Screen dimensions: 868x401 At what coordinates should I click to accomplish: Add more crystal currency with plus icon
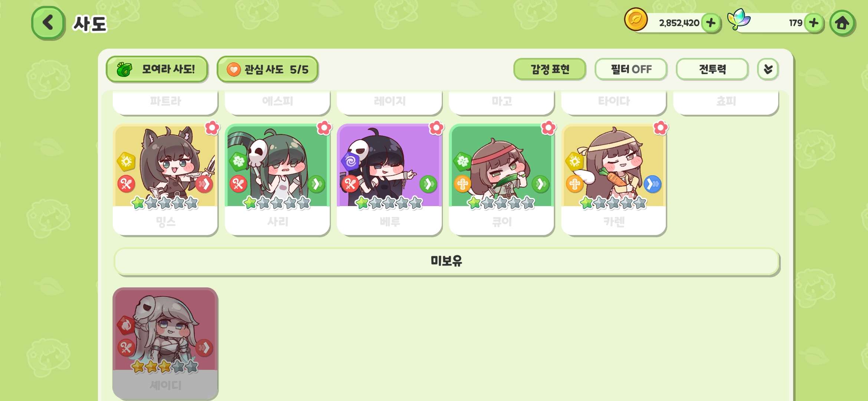[x=813, y=23]
